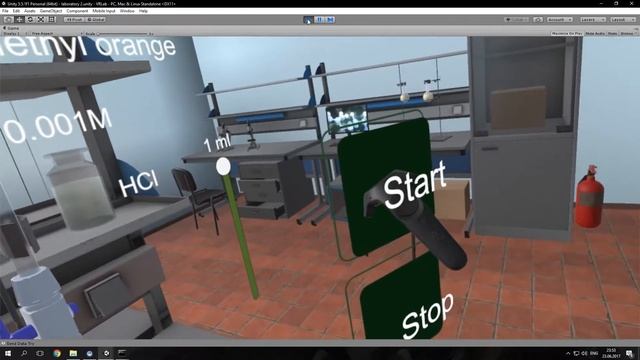
Task: Open Task View in taskbar
Action: coord(40,353)
